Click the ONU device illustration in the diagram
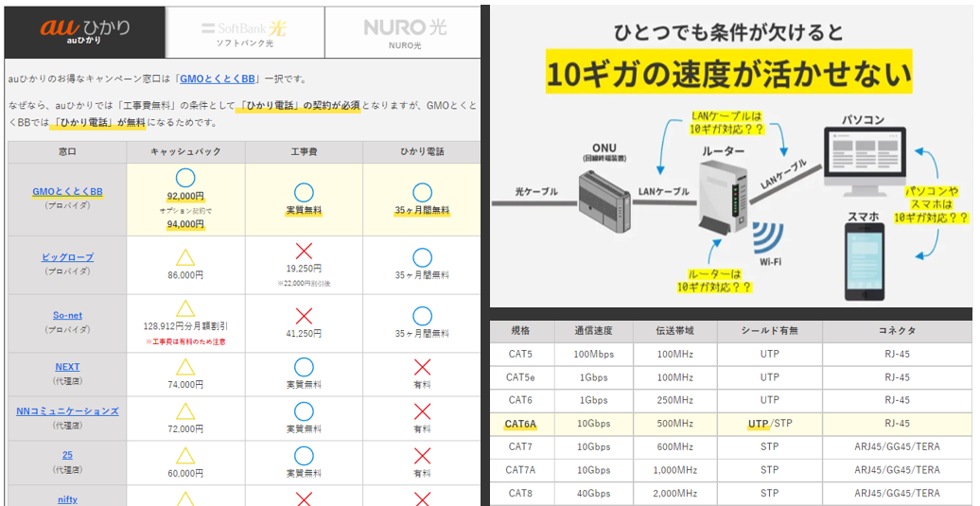The width and height of the screenshot is (980, 506). point(604,201)
